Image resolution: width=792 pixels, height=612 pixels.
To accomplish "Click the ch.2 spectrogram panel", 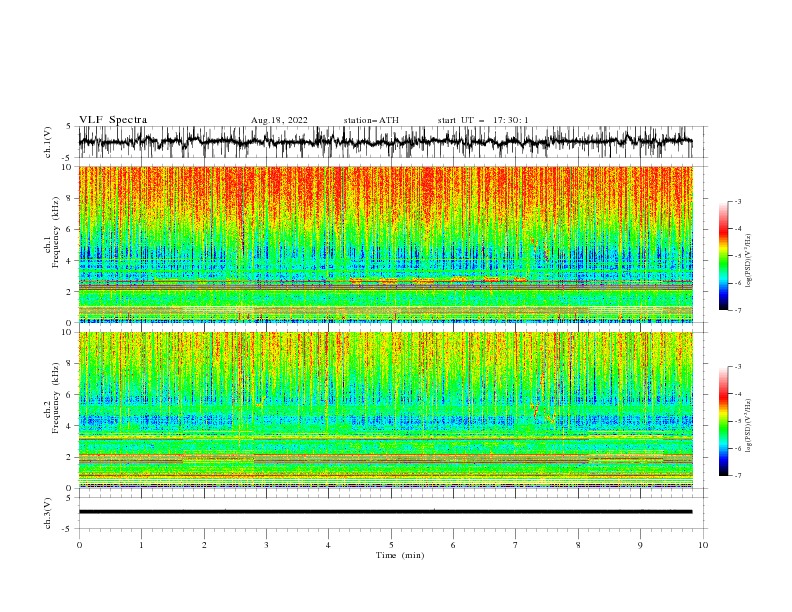I will click(x=385, y=410).
